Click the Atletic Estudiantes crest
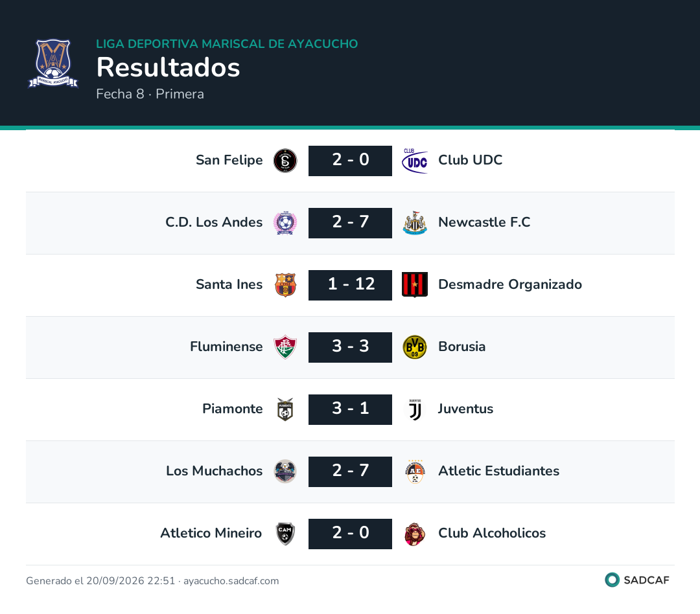 [415, 472]
